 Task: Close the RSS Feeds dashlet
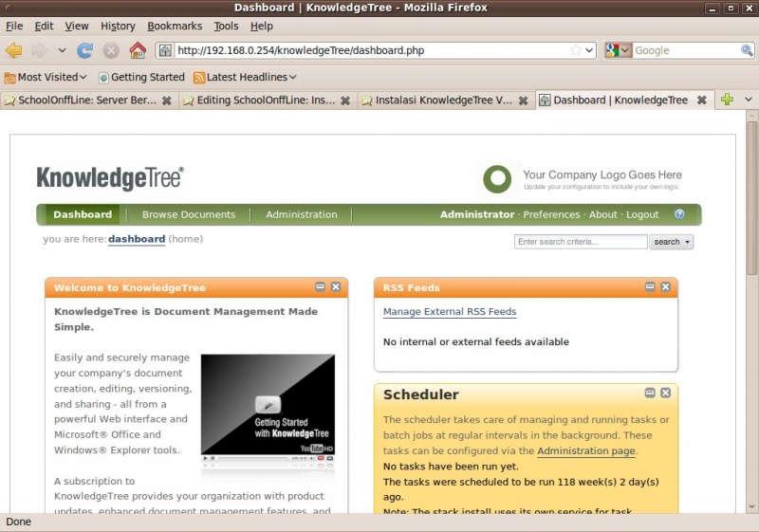click(666, 286)
